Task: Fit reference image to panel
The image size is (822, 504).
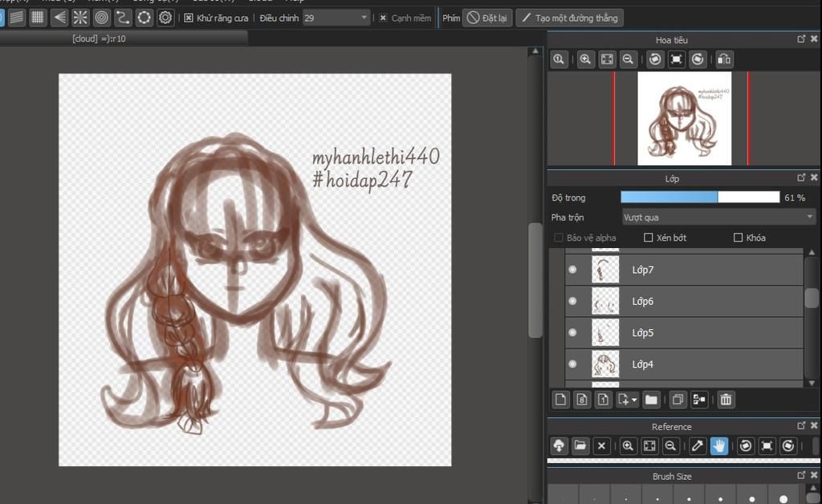Action: pyautogui.click(x=649, y=446)
